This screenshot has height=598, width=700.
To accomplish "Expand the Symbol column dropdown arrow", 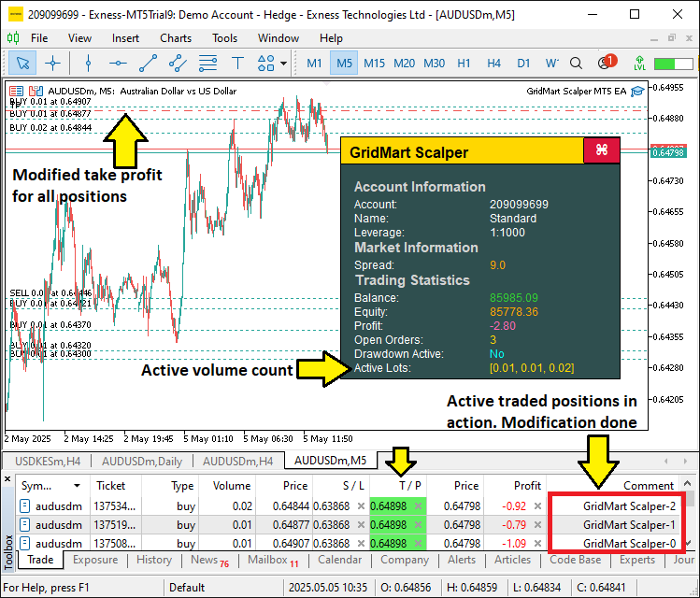I will click(x=77, y=486).
